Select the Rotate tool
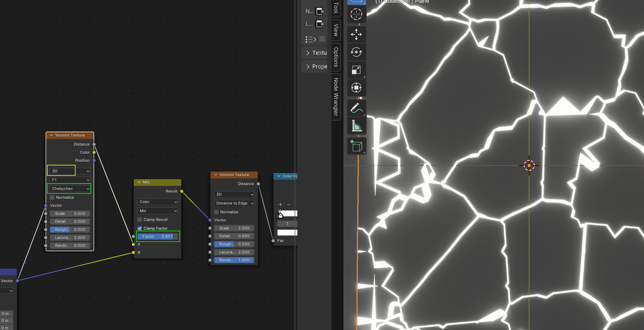644x330 pixels. [356, 52]
